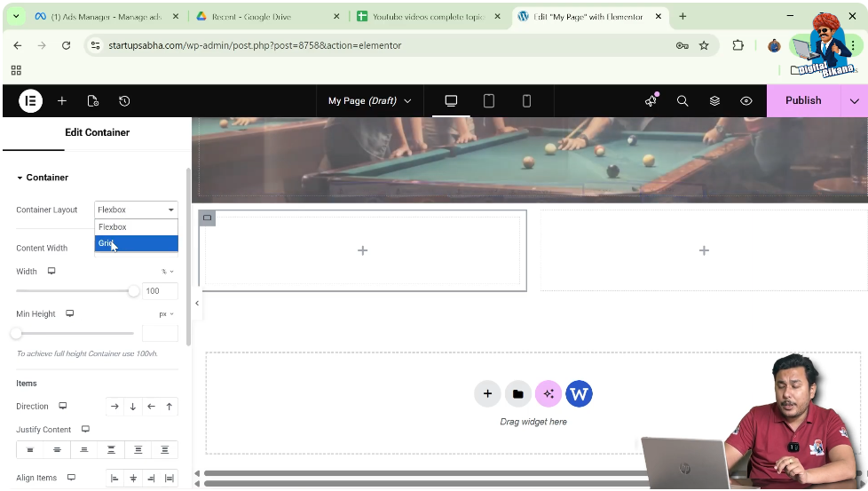Click the address bar URL
Screen dimensions: 868x491
[255, 45]
